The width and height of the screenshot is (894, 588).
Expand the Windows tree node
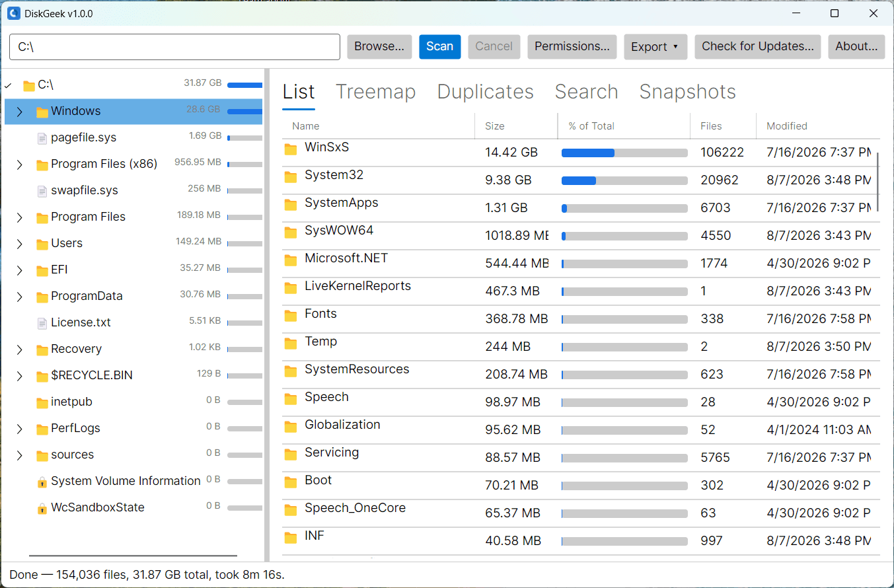pyautogui.click(x=19, y=112)
